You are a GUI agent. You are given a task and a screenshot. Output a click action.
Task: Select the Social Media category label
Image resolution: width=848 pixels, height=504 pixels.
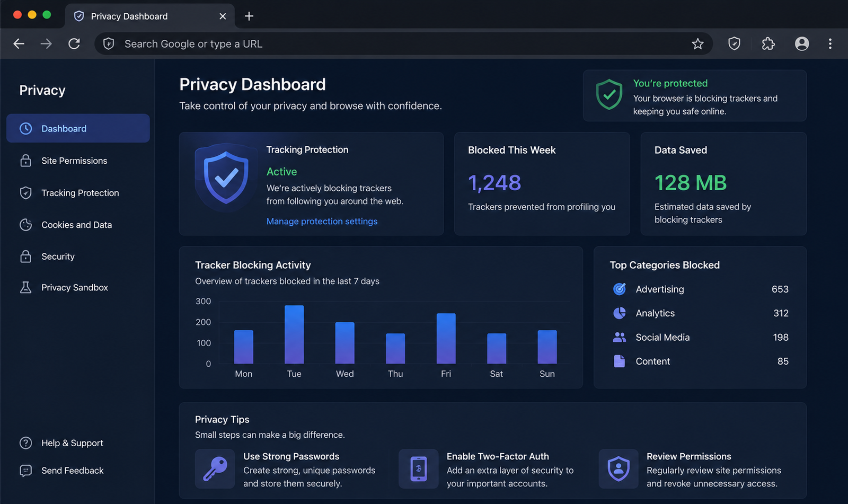662,338
